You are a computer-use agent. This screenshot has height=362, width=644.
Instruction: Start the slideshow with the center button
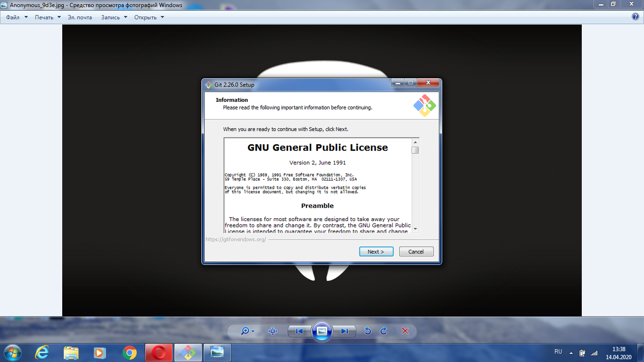[321, 331]
